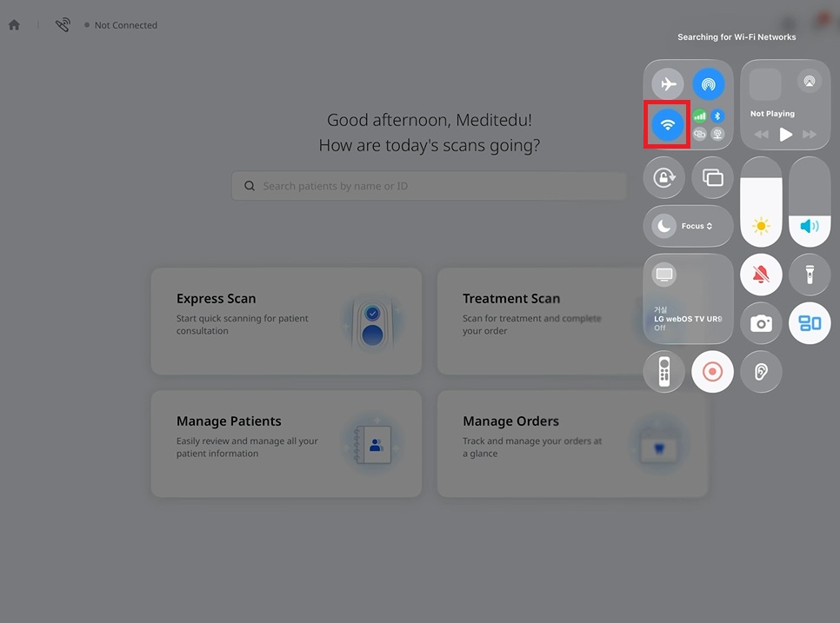
Task: Toggle rotation lock button
Action: [x=664, y=178]
